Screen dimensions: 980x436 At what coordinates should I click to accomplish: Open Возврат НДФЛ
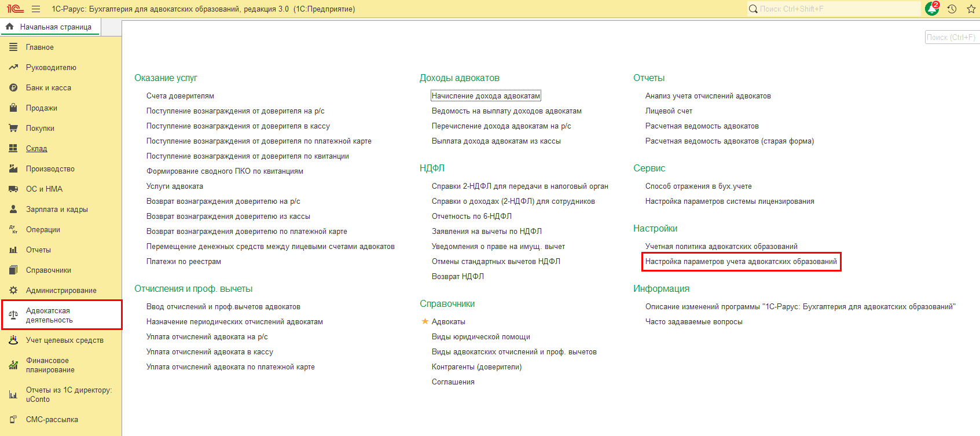tap(458, 276)
